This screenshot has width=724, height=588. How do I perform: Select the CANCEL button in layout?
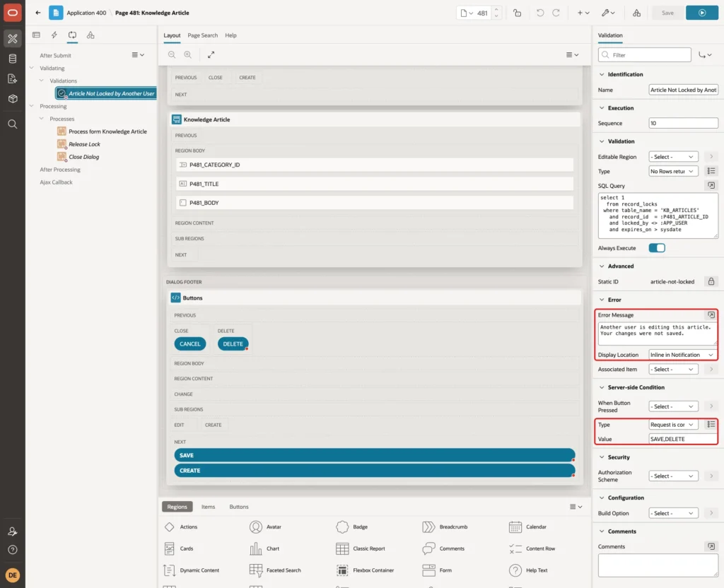click(189, 344)
